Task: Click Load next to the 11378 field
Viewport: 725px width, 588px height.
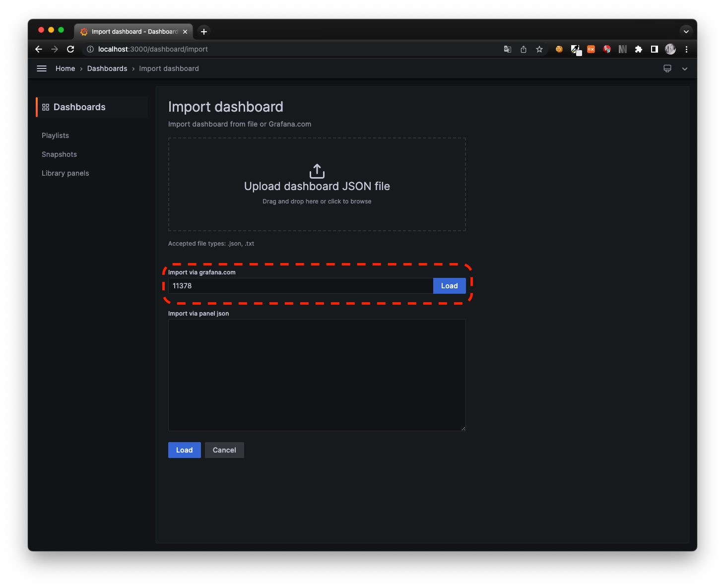Action: [x=450, y=286]
